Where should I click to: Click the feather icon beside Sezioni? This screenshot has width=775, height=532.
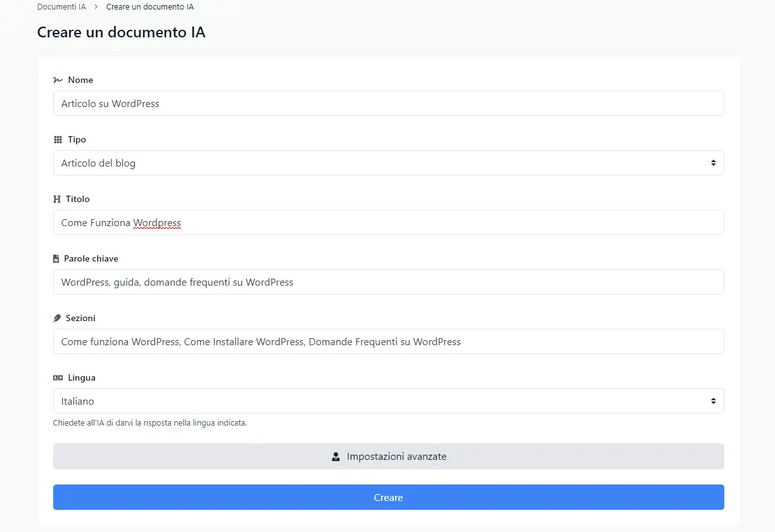click(x=56, y=318)
